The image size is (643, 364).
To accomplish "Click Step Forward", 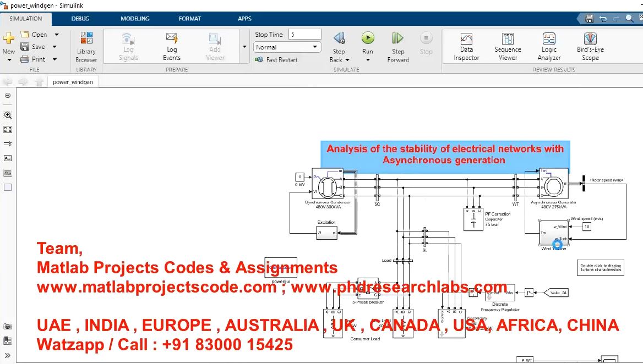I will coord(398,47).
